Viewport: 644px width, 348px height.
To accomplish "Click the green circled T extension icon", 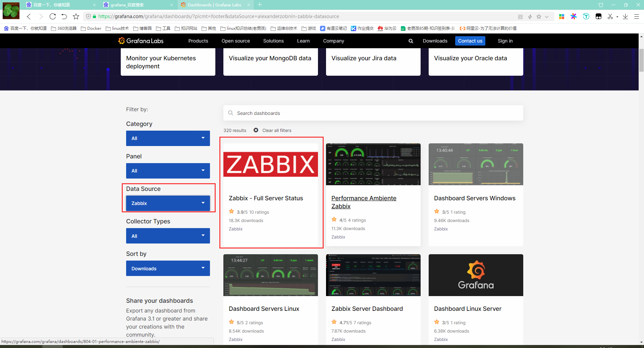I will [586, 16].
